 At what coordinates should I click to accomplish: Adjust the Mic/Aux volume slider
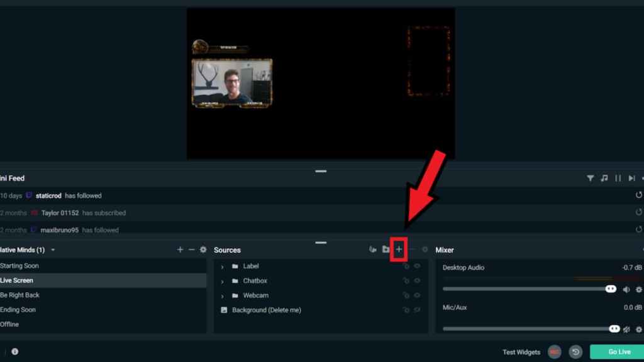(x=528, y=328)
